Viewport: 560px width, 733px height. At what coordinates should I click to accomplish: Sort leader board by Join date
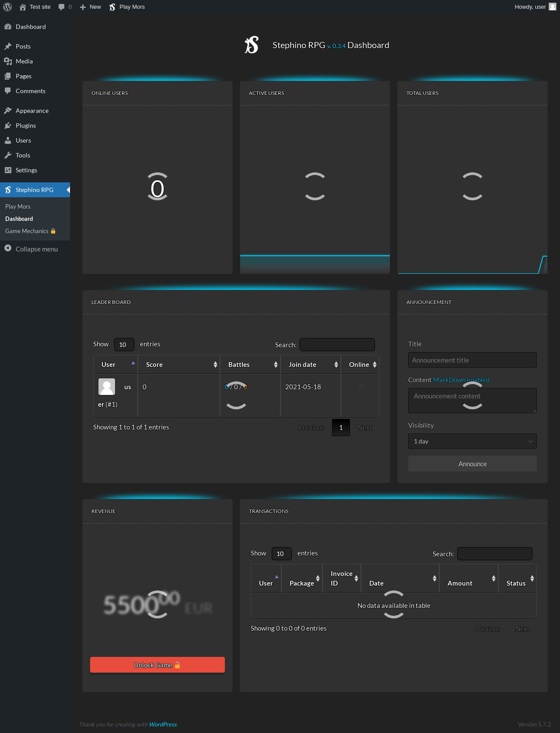tap(310, 365)
